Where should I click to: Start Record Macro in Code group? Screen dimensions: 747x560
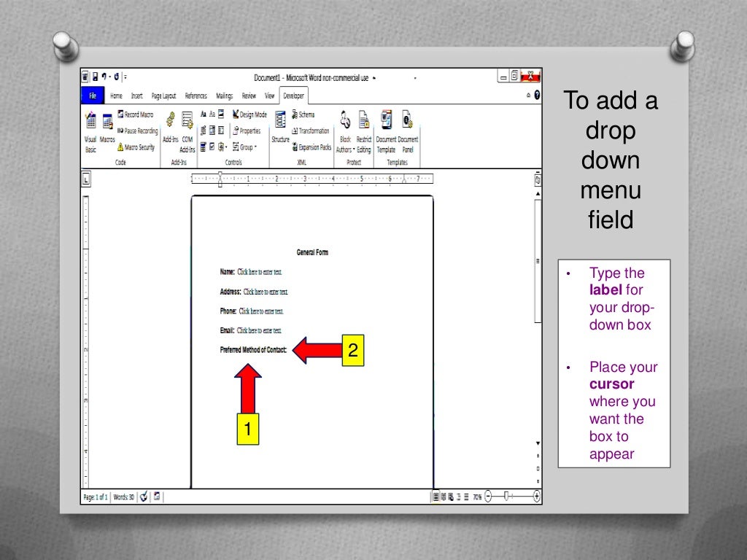135,114
